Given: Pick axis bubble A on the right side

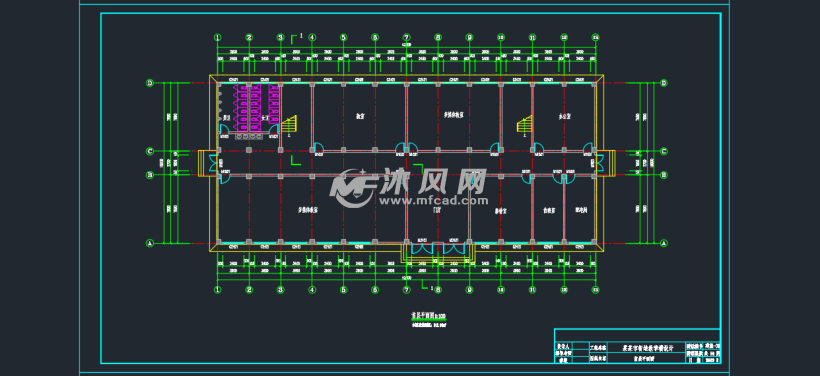Looking at the screenshot, I should point(664,243).
